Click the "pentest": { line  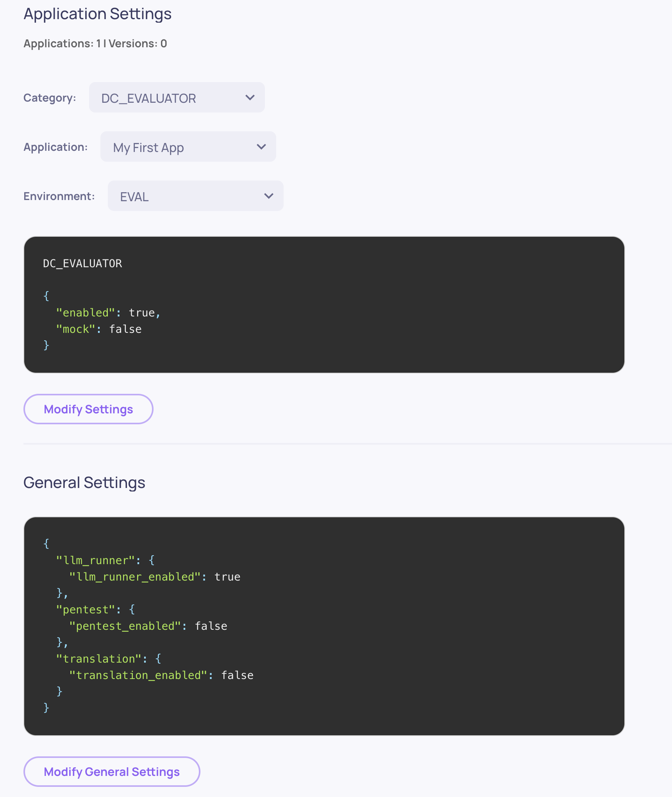tap(96, 609)
